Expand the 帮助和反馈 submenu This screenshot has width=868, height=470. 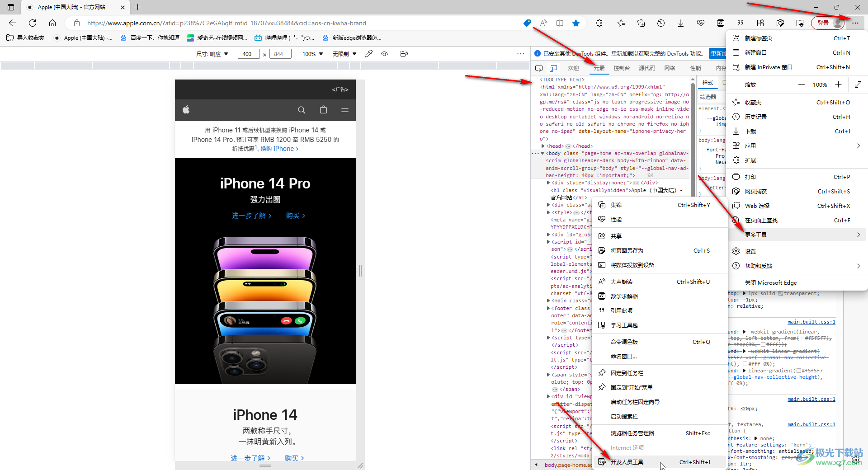tap(797, 266)
